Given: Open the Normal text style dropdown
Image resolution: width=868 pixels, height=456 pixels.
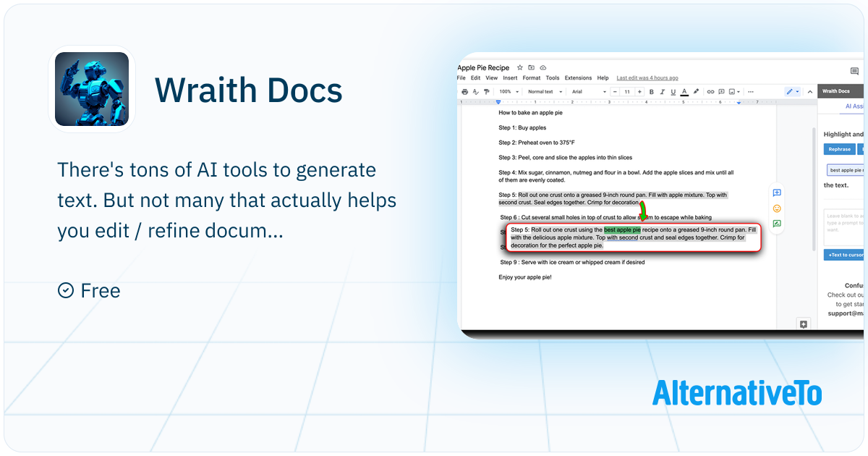Looking at the screenshot, I should tap(544, 92).
